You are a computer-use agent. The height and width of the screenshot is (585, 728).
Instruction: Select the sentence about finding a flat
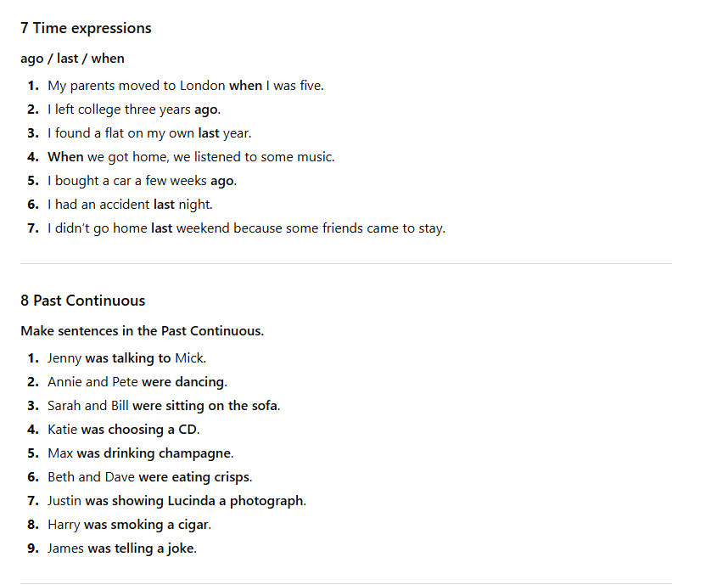(149, 133)
